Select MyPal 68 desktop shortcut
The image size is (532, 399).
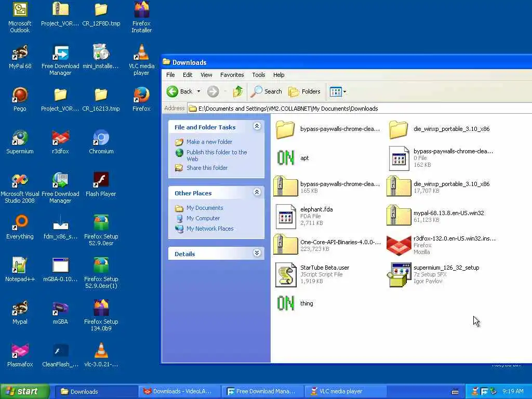click(x=20, y=57)
